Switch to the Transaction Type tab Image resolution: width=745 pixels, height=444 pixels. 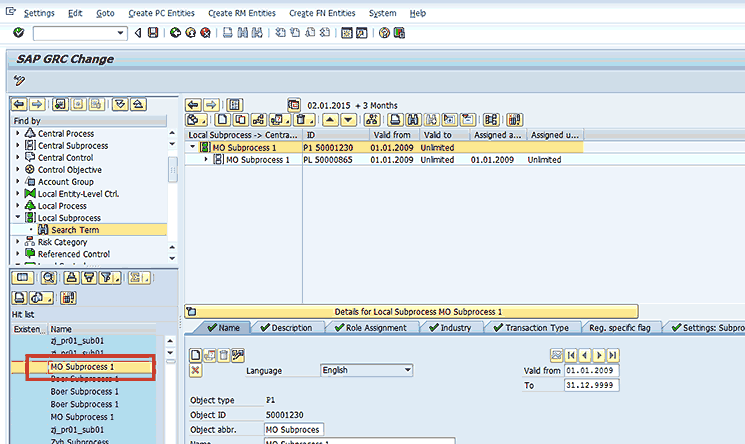(531, 328)
